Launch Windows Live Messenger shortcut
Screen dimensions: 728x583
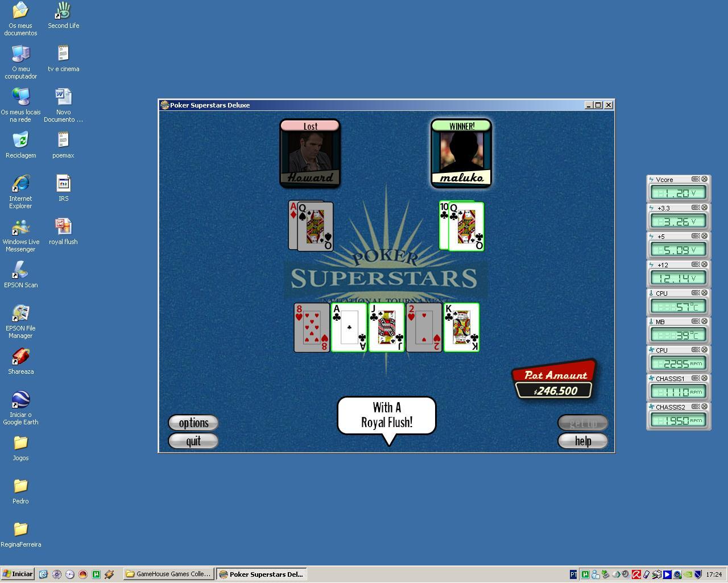[x=20, y=235]
